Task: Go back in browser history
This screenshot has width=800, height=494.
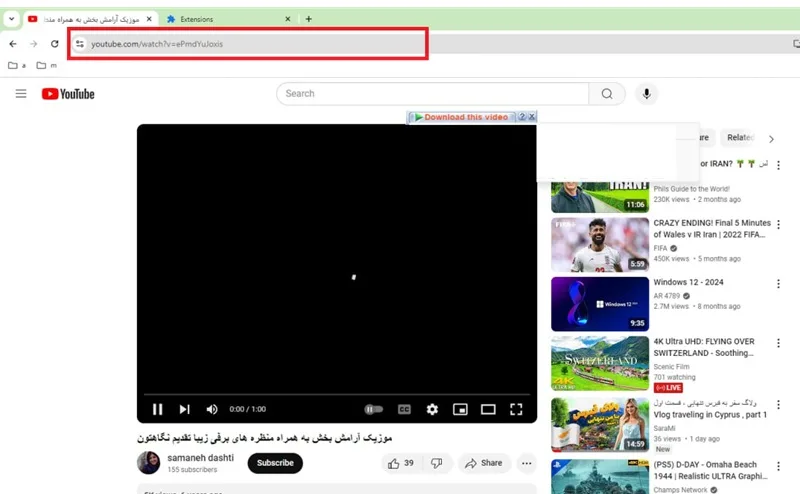Action: 13,44
